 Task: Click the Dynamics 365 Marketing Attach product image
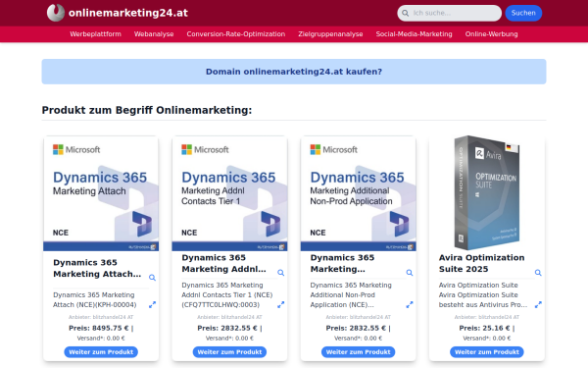pyautogui.click(x=101, y=193)
